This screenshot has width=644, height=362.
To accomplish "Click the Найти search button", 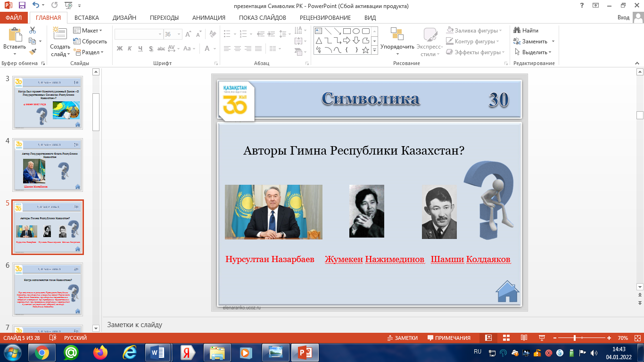I will click(526, 31).
